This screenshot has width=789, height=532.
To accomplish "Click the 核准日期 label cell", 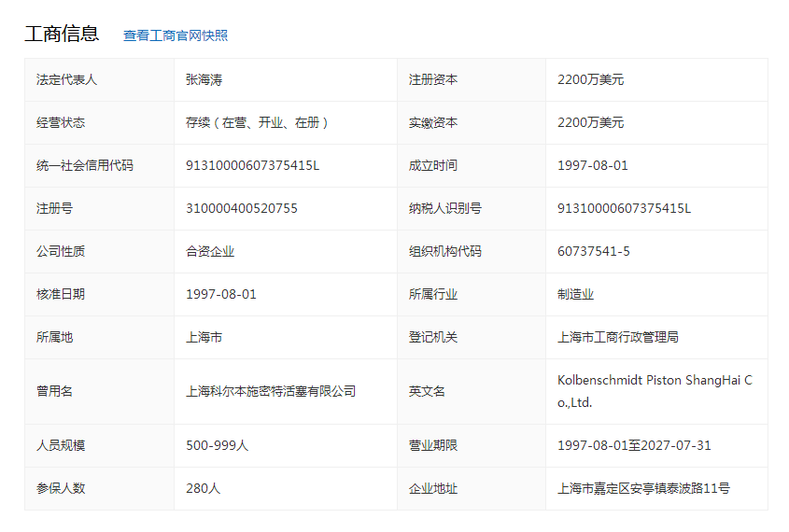I will click(100, 295).
